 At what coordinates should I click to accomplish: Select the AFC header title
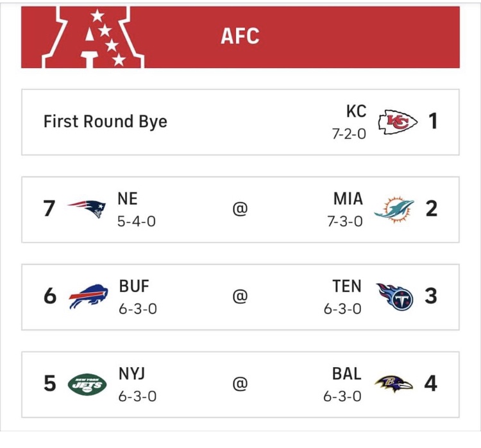(x=240, y=36)
